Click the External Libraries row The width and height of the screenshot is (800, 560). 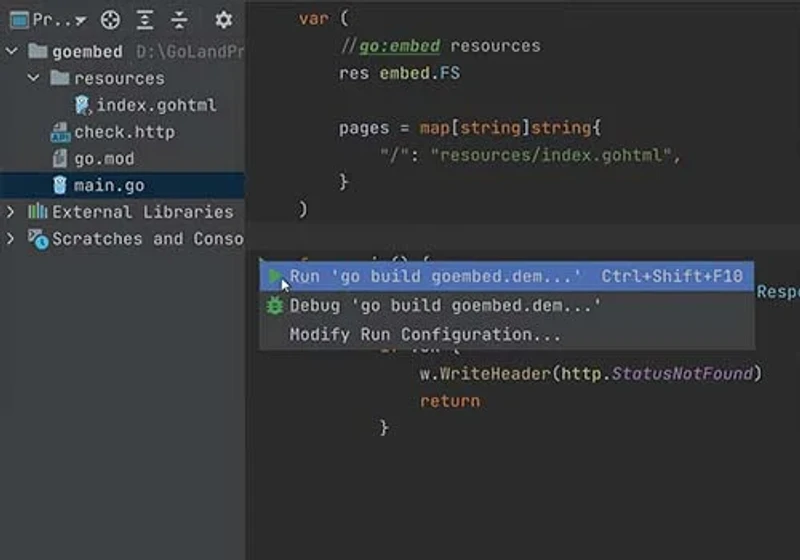tap(122, 212)
